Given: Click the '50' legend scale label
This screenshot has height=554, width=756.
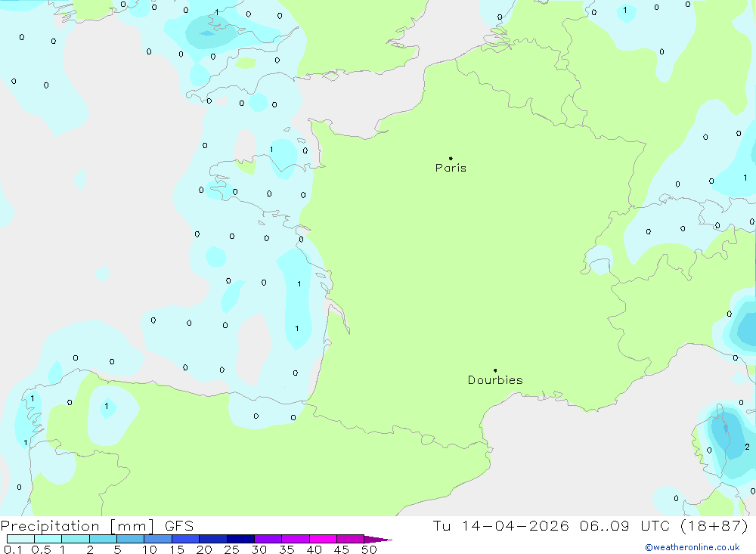Looking at the screenshot, I should (370, 549).
